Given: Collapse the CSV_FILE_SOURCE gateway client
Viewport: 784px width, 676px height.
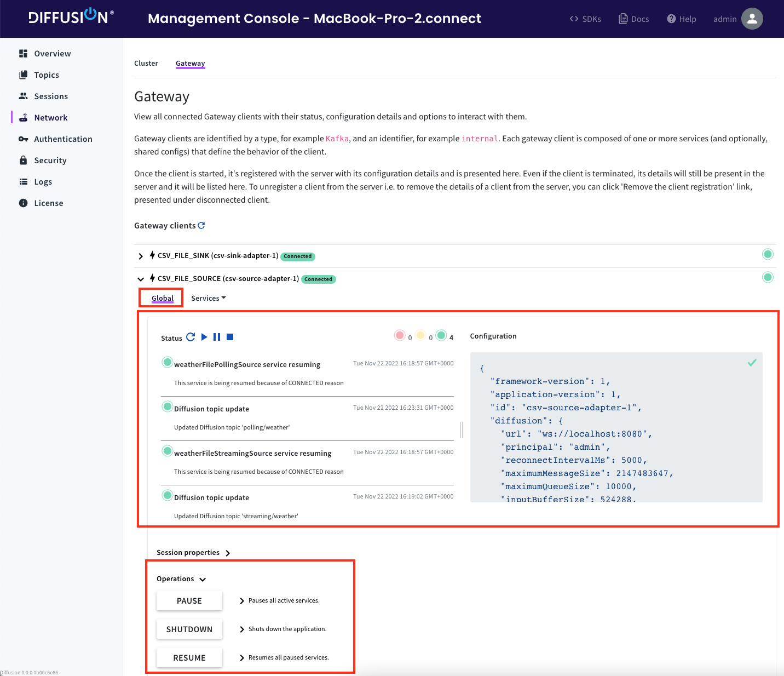Looking at the screenshot, I should click(141, 279).
